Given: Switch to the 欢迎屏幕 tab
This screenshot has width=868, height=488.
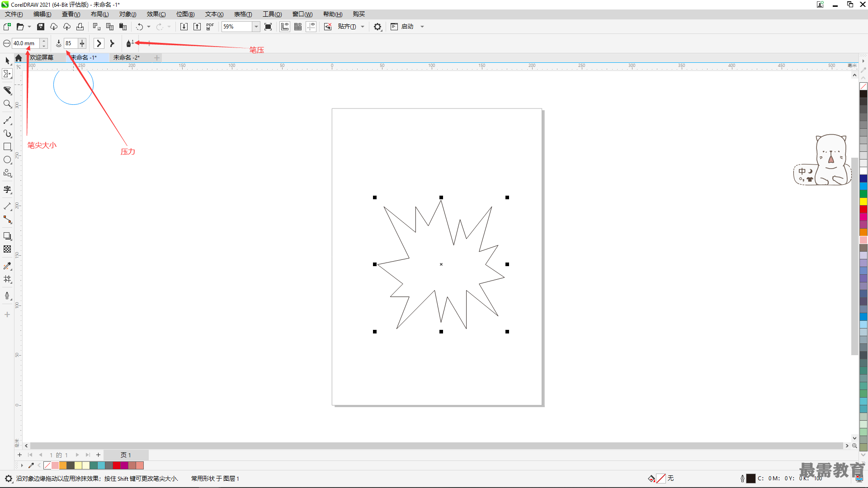Looking at the screenshot, I should [x=42, y=57].
